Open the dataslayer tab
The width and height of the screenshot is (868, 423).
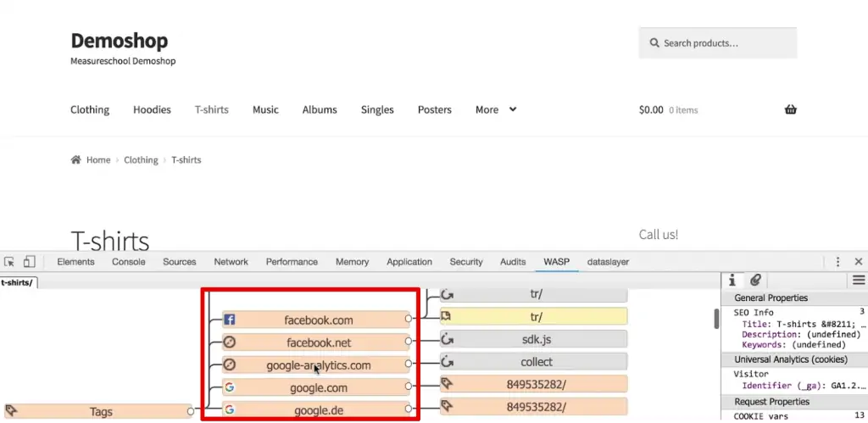[x=608, y=262]
